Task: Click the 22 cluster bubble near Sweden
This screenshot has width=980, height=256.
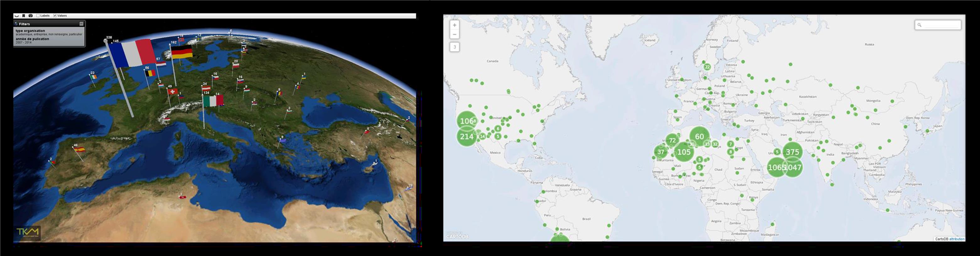Action: coord(707,67)
